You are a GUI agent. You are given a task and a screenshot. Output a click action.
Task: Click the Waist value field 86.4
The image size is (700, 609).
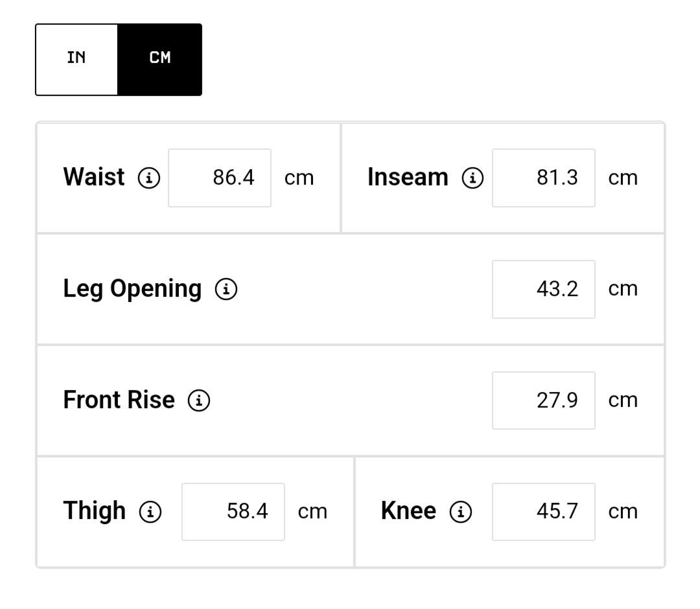click(x=220, y=178)
